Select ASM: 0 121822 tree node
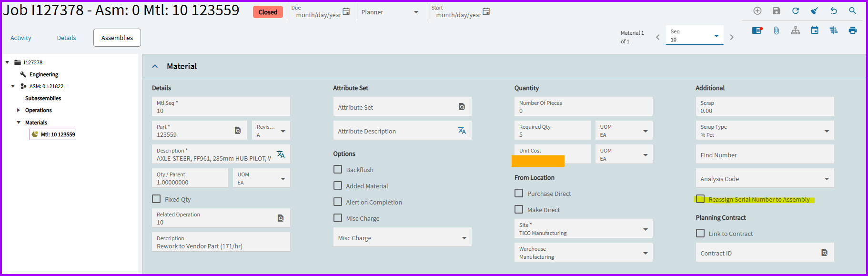Image resolution: width=868 pixels, height=276 pixels. pyautogui.click(x=46, y=86)
